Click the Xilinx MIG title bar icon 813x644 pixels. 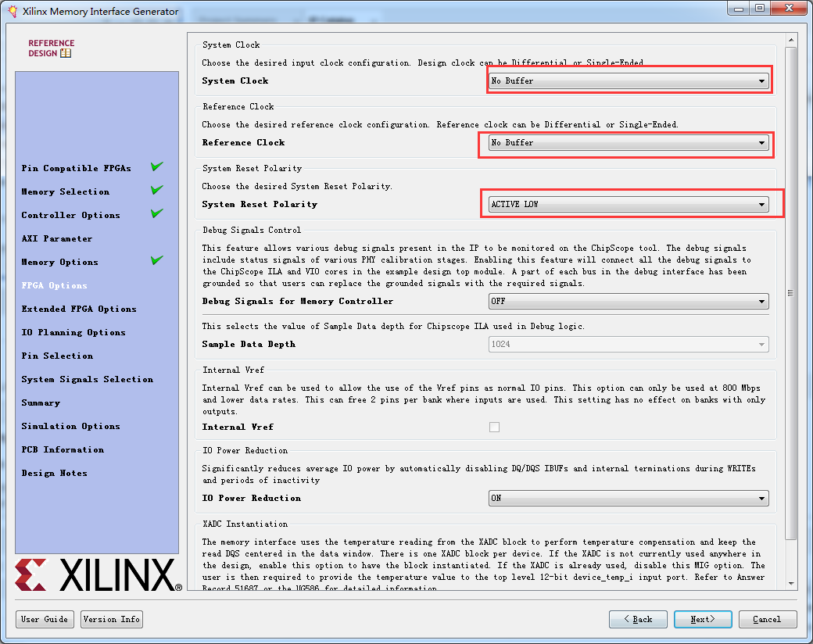pyautogui.click(x=13, y=11)
